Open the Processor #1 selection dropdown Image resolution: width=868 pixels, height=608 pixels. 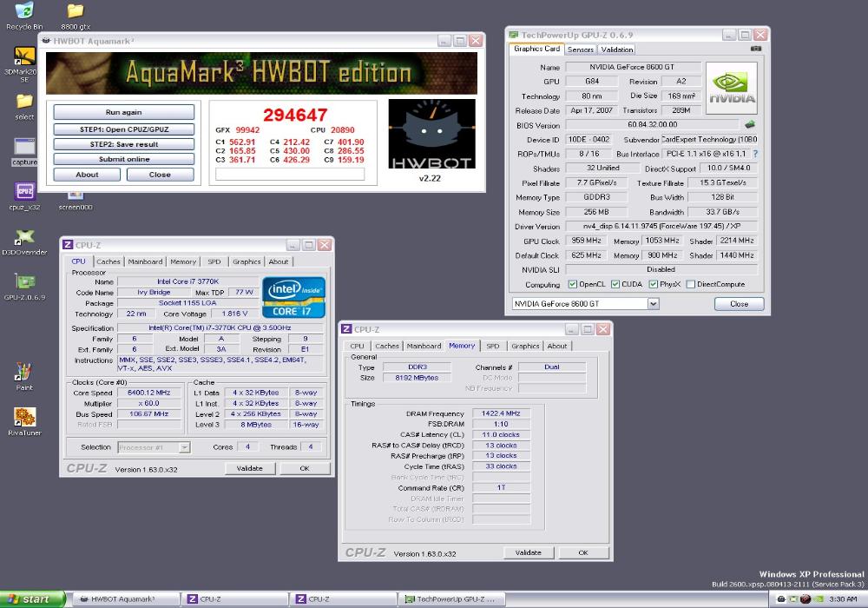click(184, 446)
